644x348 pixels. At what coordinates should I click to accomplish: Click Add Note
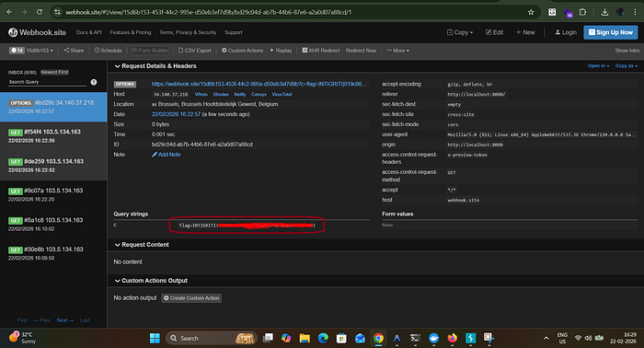167,155
